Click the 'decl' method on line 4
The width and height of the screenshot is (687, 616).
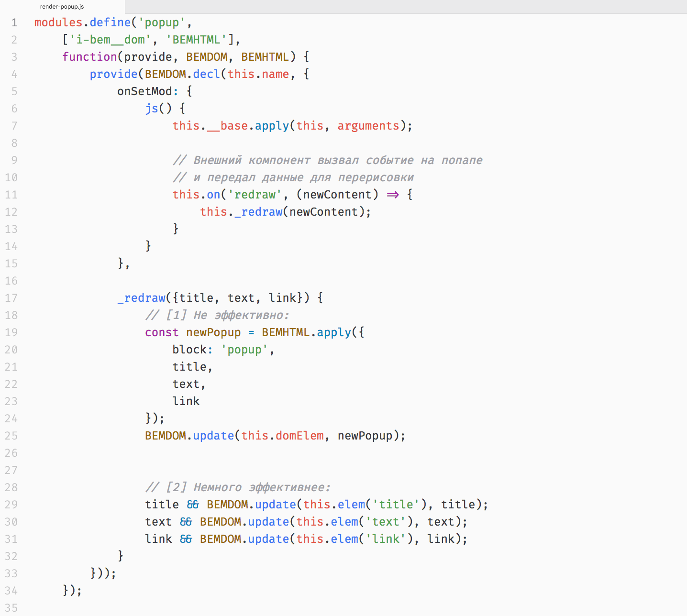click(x=207, y=74)
